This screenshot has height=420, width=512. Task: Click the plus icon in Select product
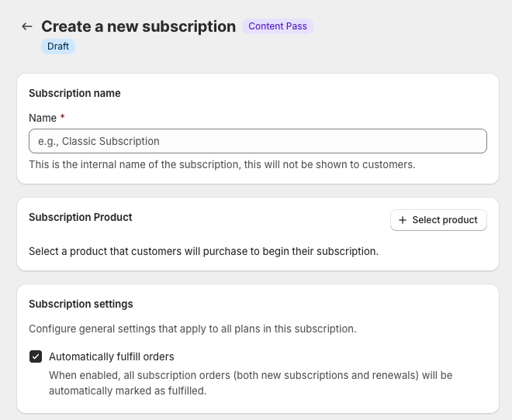click(402, 220)
